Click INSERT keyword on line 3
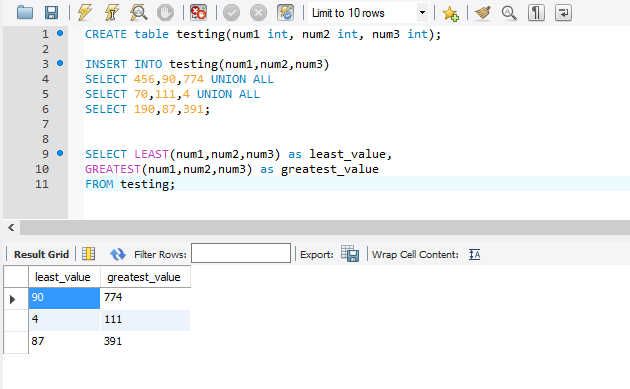 [x=106, y=64]
